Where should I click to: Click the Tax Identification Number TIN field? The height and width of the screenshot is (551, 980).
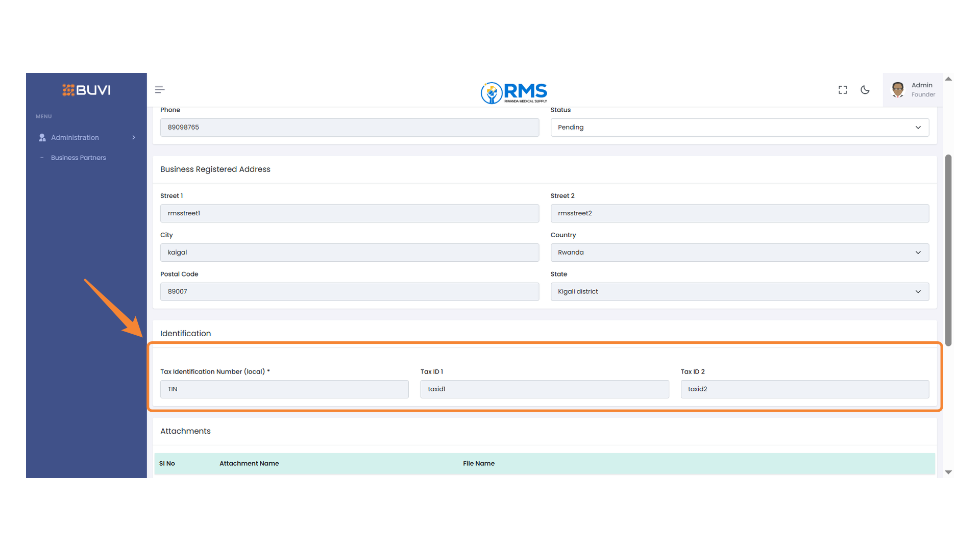click(284, 389)
